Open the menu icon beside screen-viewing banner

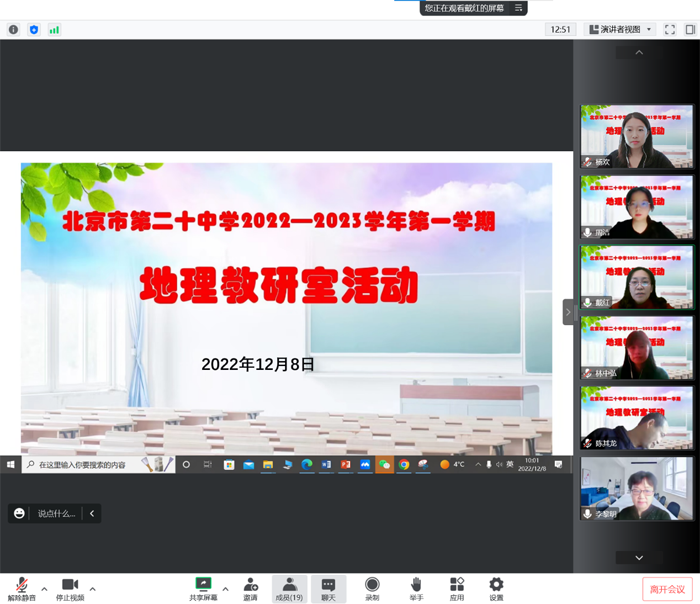[518, 8]
